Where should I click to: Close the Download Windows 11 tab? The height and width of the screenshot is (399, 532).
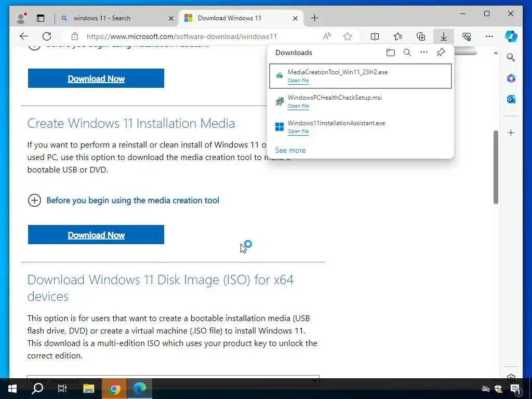tap(295, 18)
